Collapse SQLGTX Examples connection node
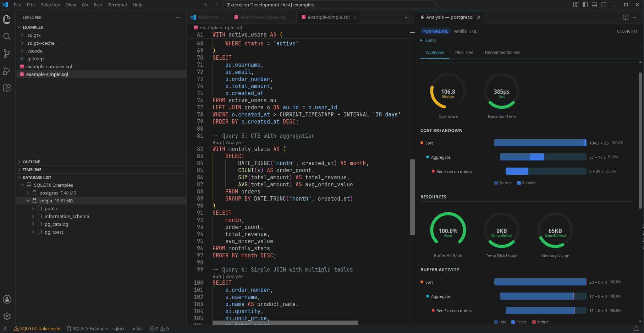 click(22, 185)
